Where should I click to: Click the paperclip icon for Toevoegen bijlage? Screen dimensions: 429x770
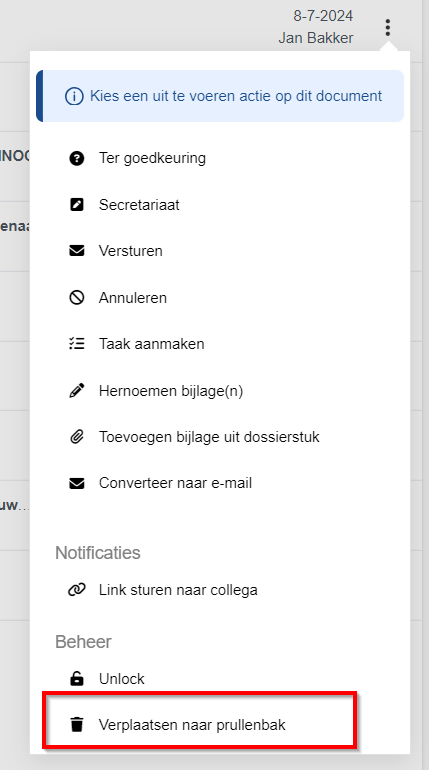[x=77, y=437]
